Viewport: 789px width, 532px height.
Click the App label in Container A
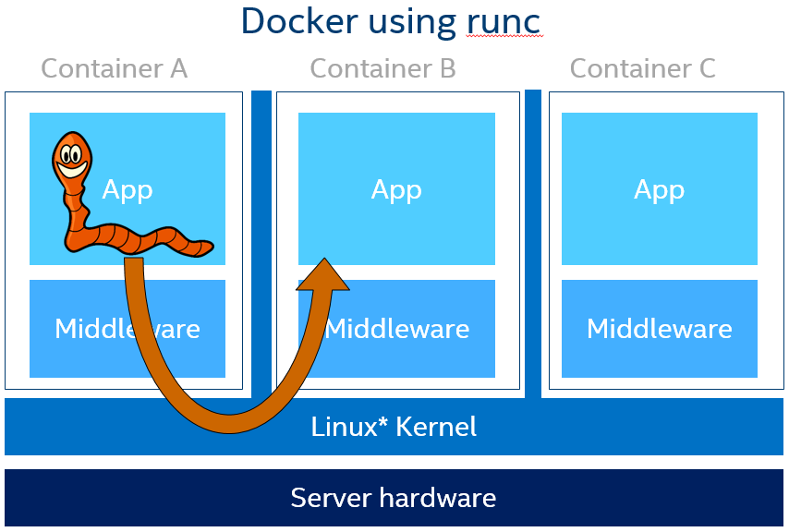tap(127, 189)
